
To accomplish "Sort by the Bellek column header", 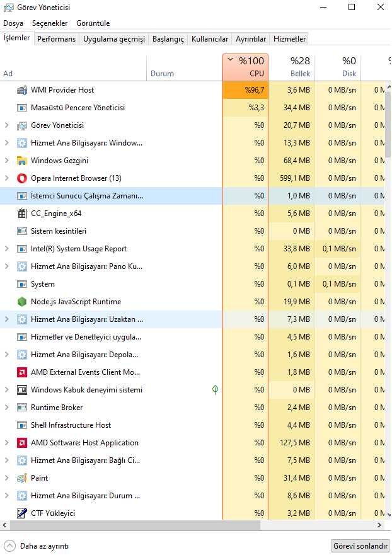I will click(291, 67).
